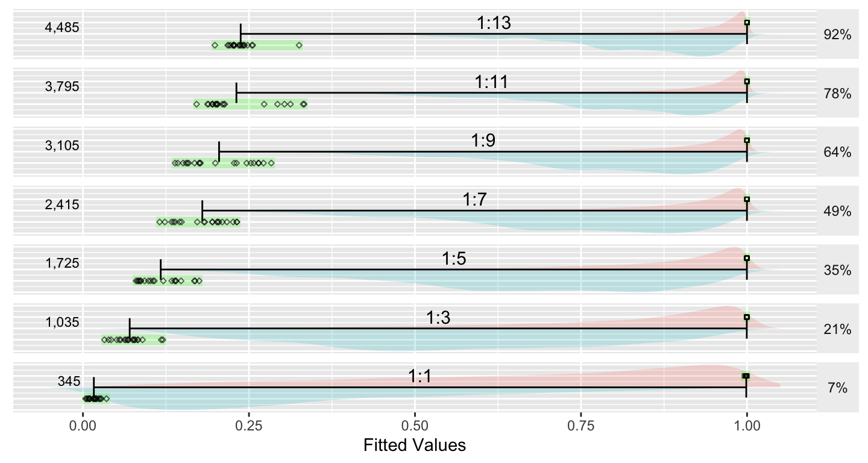Select the 3,795 sample count label
Viewport: 868px width, 463px height.
coord(62,86)
